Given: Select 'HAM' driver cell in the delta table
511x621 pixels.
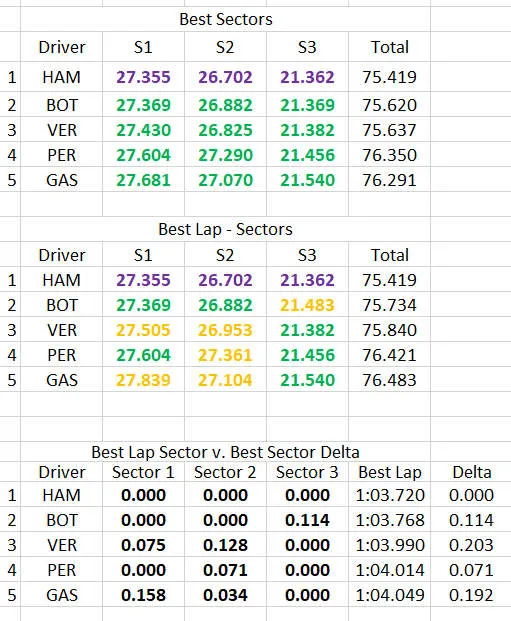Looking at the screenshot, I should (x=62, y=495).
